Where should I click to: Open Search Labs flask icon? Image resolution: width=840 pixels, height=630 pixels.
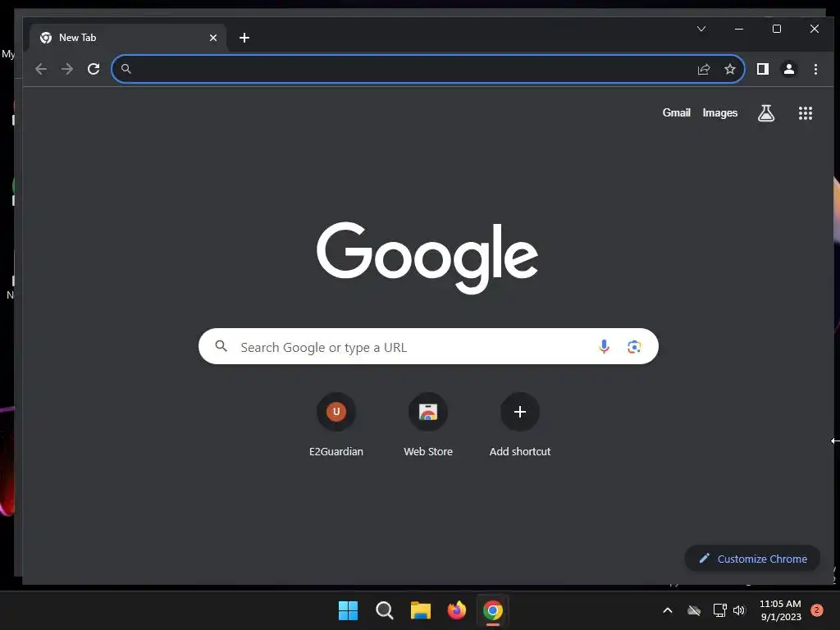tap(766, 113)
